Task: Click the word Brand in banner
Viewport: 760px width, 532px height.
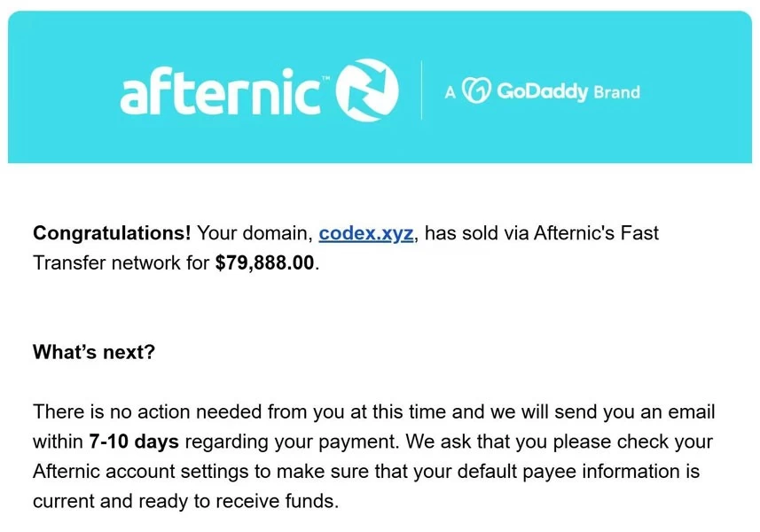Action: [x=616, y=91]
